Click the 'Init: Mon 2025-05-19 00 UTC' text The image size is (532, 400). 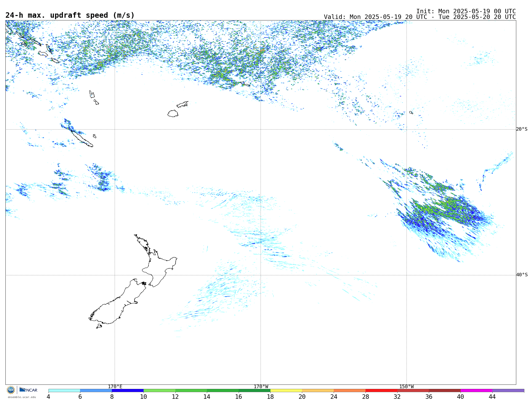tap(466, 11)
